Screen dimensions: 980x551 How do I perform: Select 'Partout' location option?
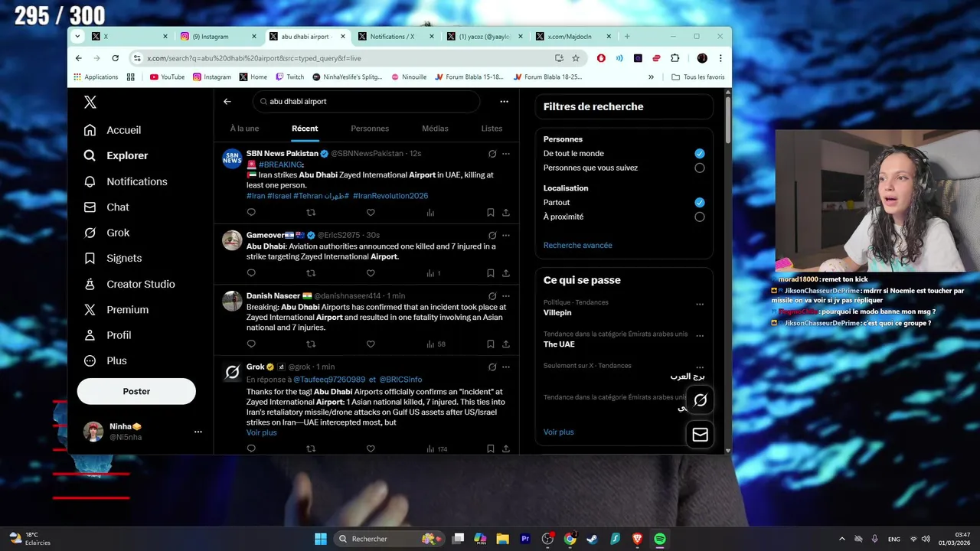(x=699, y=203)
